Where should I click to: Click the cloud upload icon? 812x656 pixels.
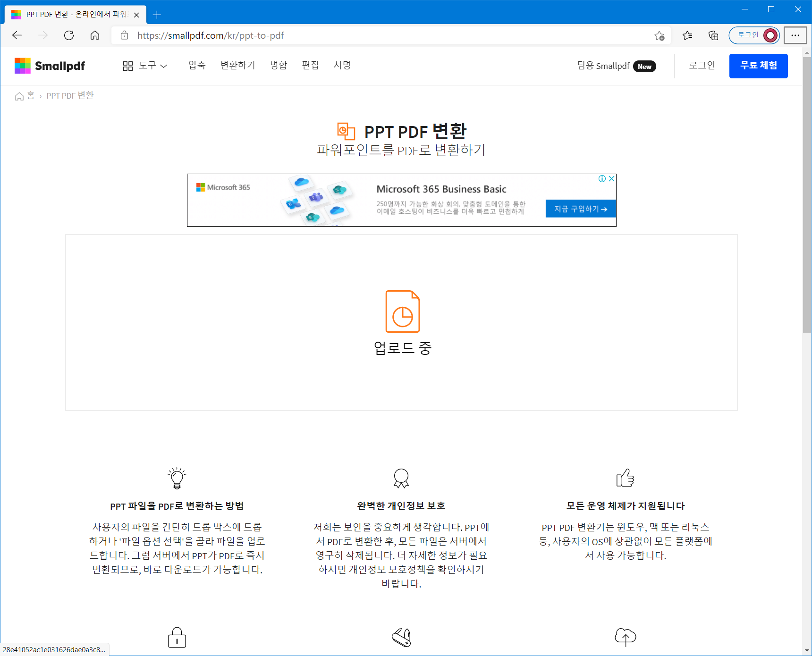pos(625,637)
